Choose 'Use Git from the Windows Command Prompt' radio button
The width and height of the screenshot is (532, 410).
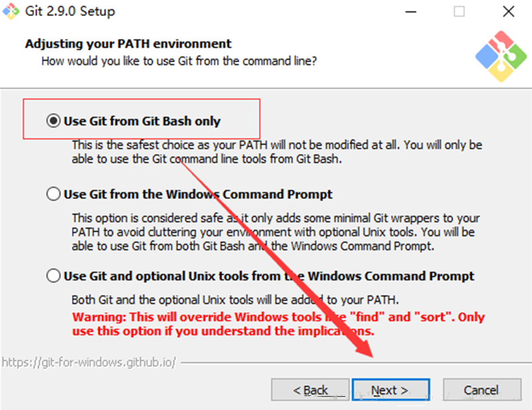point(54,194)
